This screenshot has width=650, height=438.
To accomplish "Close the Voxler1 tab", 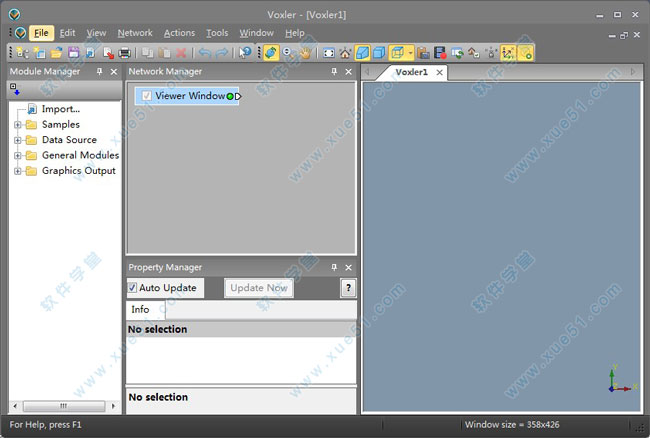I will tap(439, 73).
